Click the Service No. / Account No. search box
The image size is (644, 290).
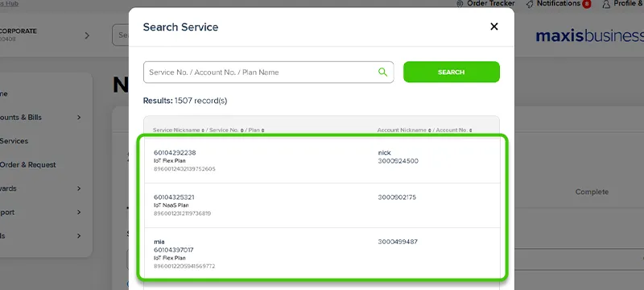click(x=268, y=72)
